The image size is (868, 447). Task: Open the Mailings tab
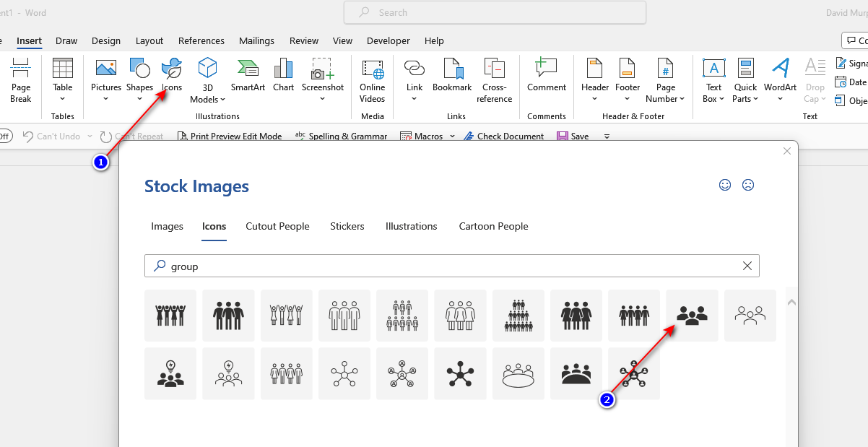[x=257, y=40]
